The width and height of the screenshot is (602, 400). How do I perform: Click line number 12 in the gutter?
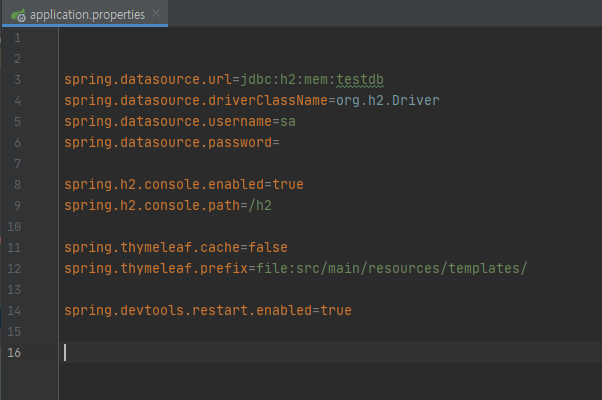click(x=14, y=269)
